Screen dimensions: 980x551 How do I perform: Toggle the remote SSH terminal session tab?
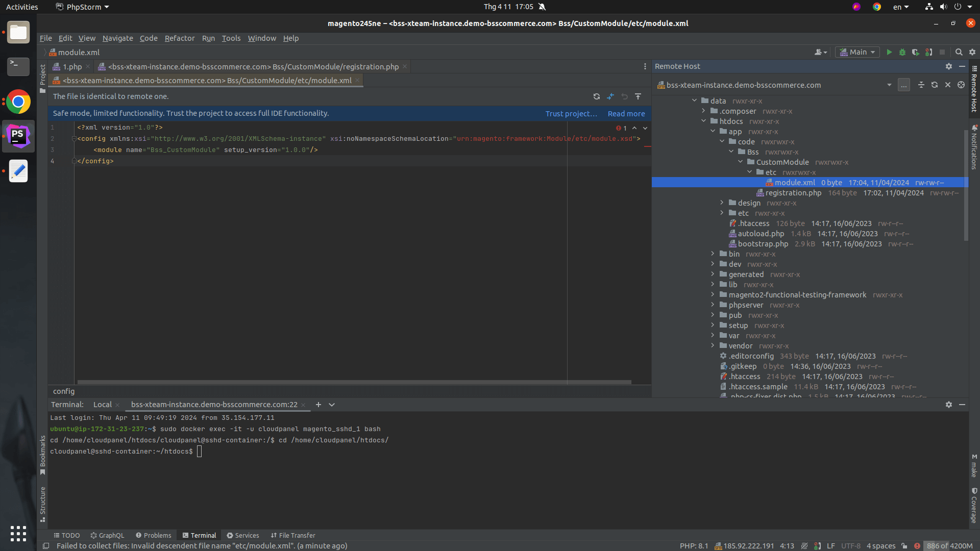[x=213, y=405]
